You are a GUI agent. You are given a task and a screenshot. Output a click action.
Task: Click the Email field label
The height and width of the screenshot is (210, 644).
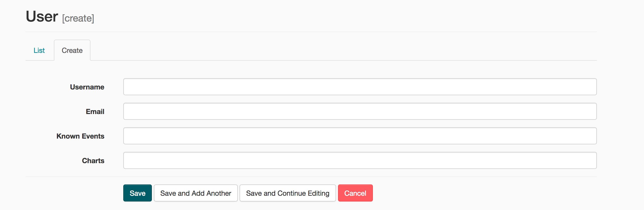pos(95,112)
